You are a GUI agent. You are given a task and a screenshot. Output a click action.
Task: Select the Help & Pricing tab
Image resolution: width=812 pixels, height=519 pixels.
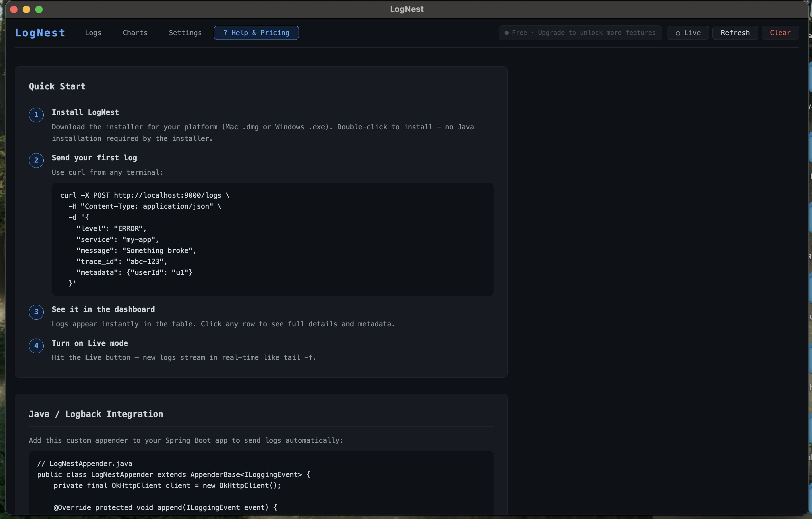click(256, 33)
